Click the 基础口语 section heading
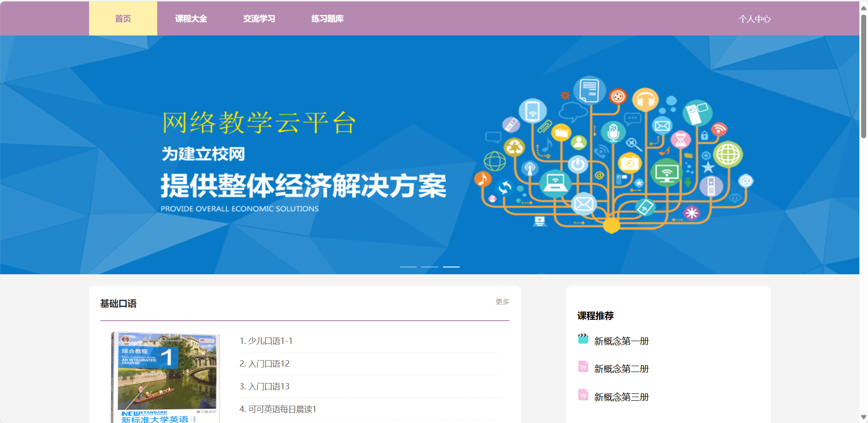Image resolution: width=868 pixels, height=423 pixels. [118, 303]
